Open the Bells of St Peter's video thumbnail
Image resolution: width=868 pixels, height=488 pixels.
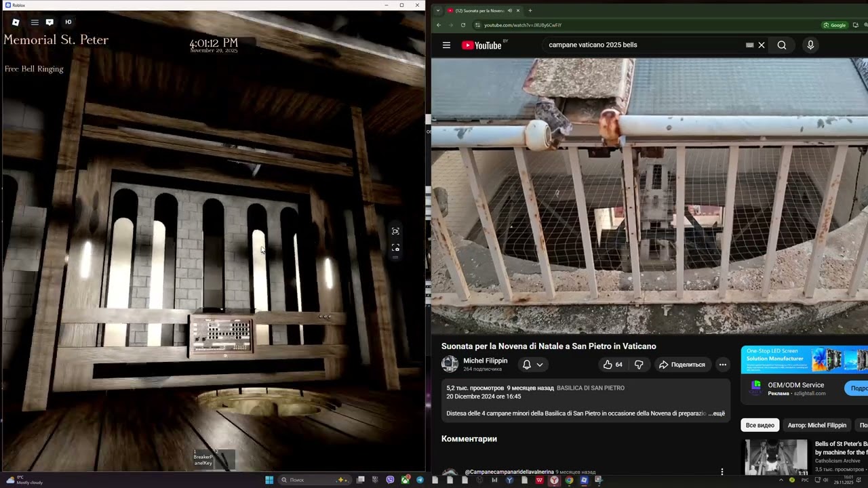pyautogui.click(x=776, y=458)
